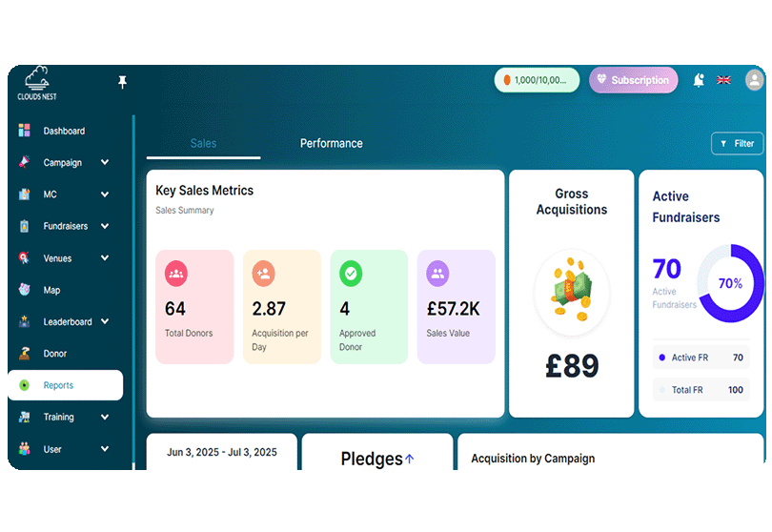The height and width of the screenshot is (532, 772).
Task: Expand the Training menu chevron
Action: click(105, 417)
